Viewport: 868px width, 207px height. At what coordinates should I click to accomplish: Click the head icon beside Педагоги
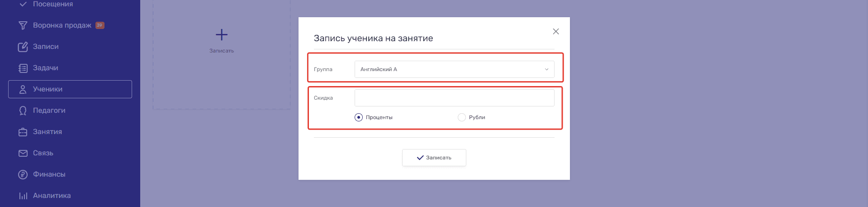pos(23,111)
